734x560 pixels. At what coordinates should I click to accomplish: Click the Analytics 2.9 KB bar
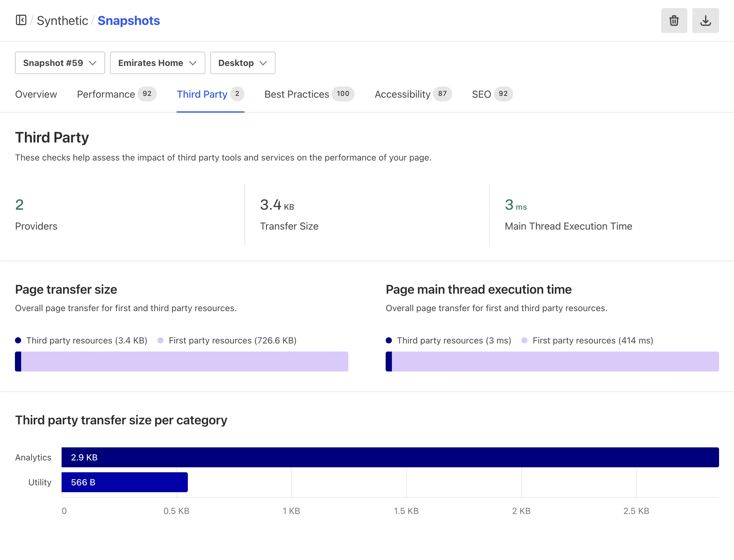click(390, 457)
